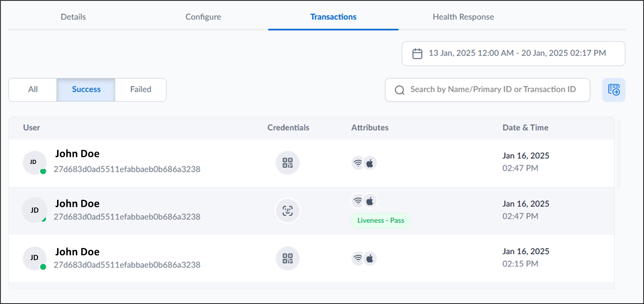Image resolution: width=644 pixels, height=304 pixels.
Task: Click the transaction ID in the Liveness row
Action: [127, 217]
